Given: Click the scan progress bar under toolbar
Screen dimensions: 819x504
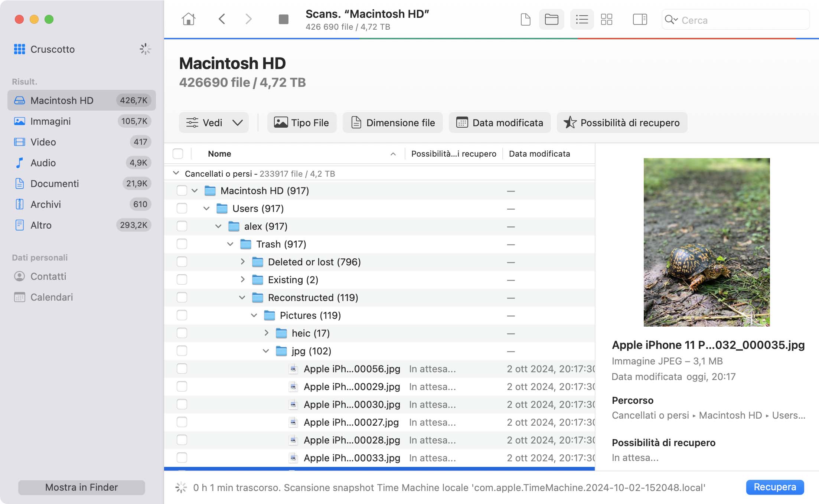Looking at the screenshot, I should point(492,39).
